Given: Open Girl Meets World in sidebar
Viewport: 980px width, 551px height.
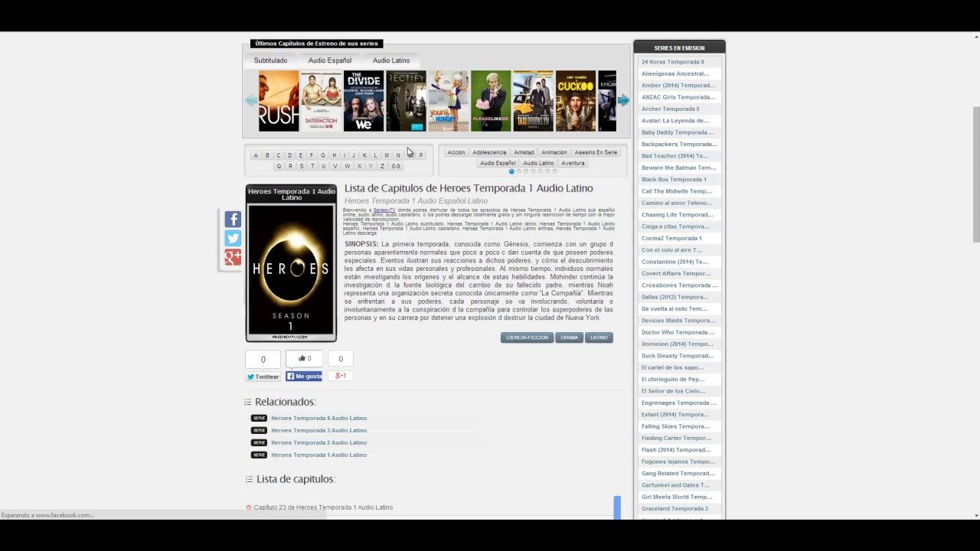Looking at the screenshot, I should click(677, 497).
